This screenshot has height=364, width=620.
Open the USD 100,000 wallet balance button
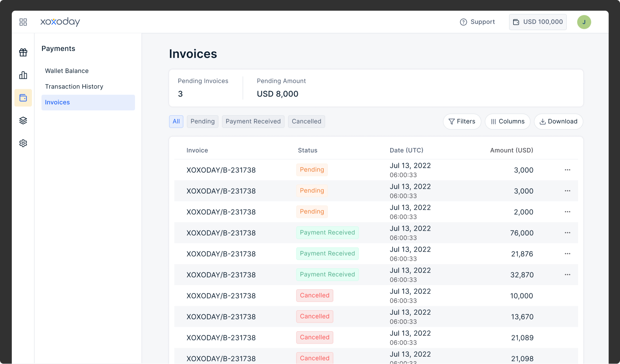tap(538, 22)
